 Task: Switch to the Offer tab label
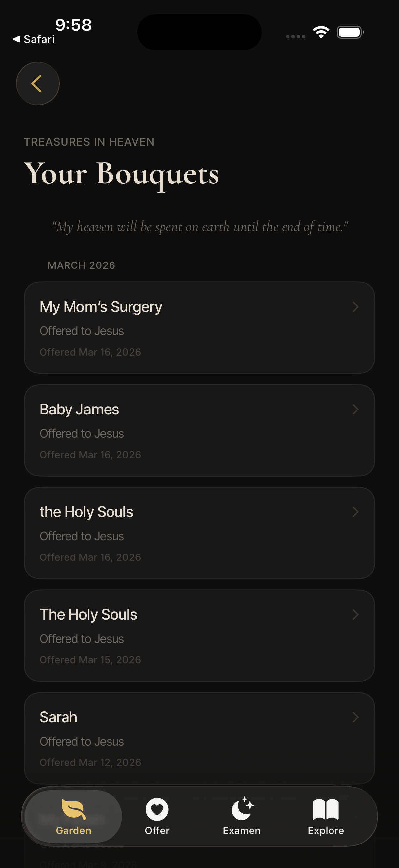(157, 831)
